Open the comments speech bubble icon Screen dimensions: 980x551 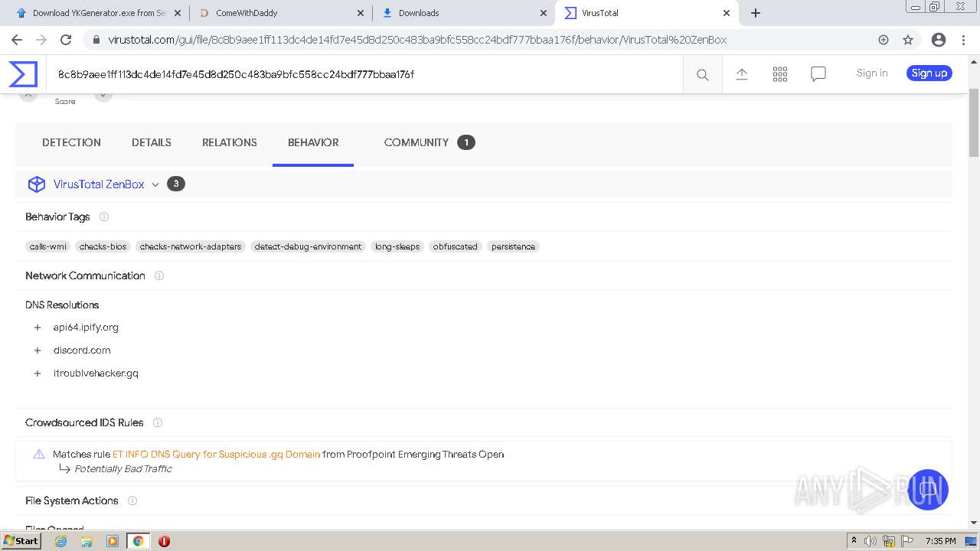point(818,73)
